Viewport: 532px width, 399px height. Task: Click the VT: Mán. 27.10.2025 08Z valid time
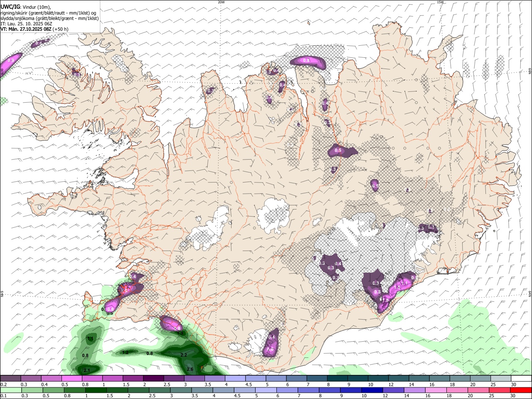26,29
